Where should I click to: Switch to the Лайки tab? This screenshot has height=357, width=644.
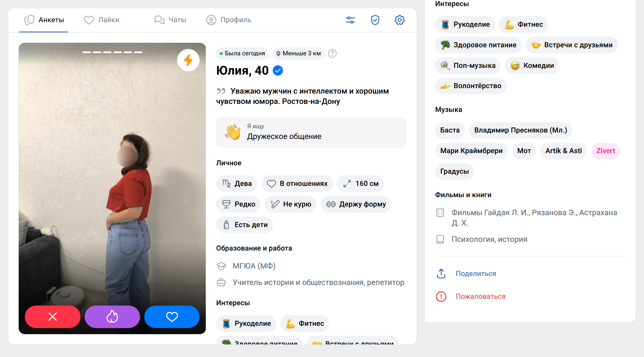tap(101, 20)
